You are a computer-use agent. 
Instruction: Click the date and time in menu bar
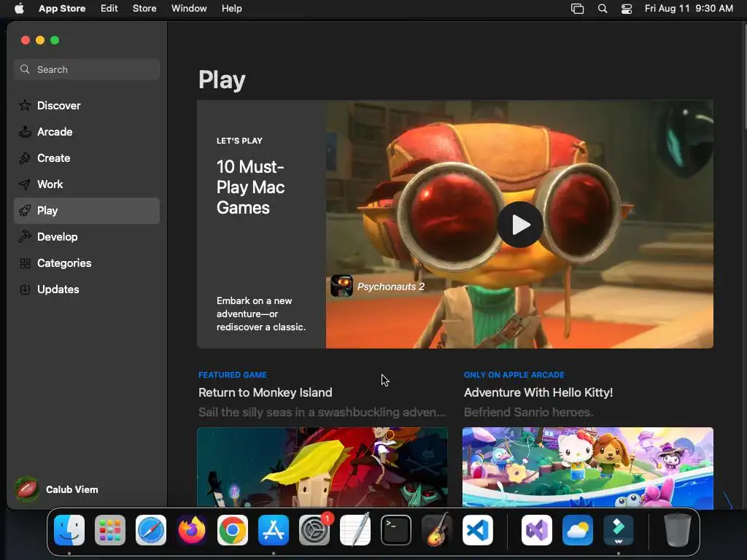[x=689, y=8]
